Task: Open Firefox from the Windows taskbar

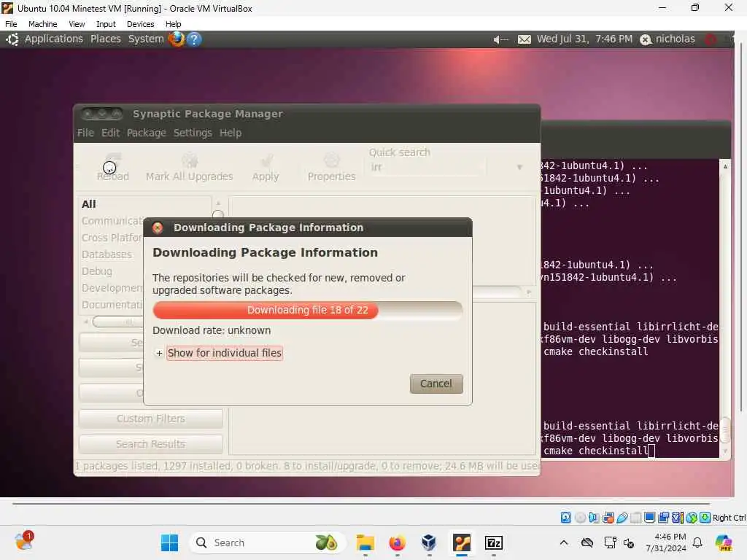Action: click(x=398, y=542)
